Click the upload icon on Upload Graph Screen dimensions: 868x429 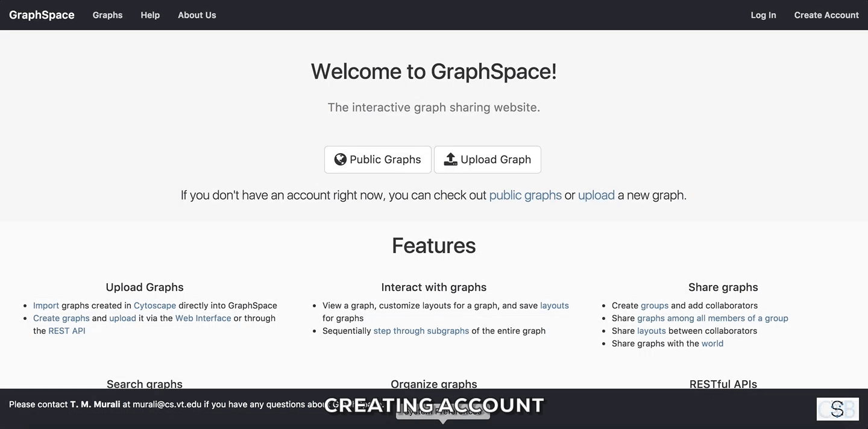point(451,159)
